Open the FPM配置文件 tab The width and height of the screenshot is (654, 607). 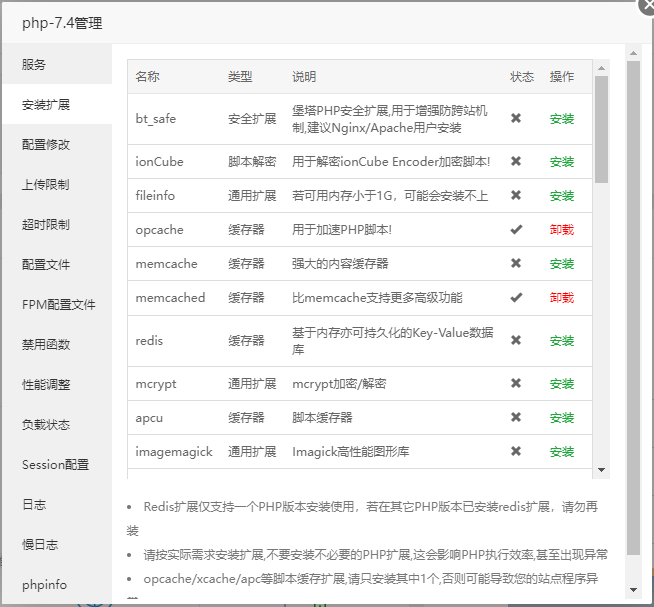click(x=59, y=304)
